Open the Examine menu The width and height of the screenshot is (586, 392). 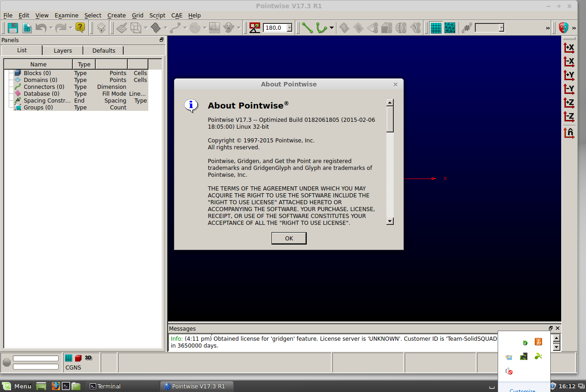point(66,15)
